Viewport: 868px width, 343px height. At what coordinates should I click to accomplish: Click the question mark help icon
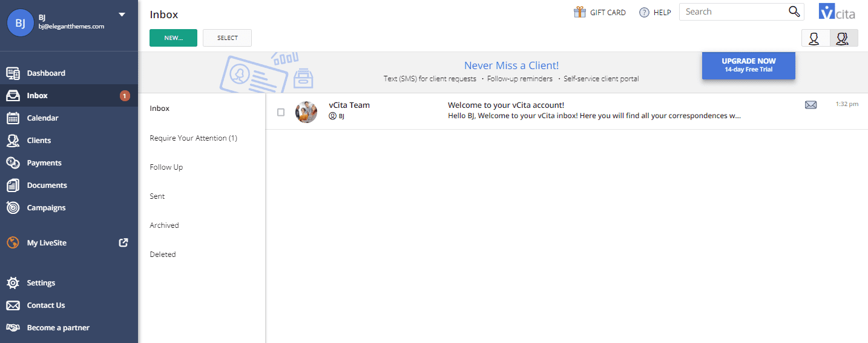tap(644, 12)
